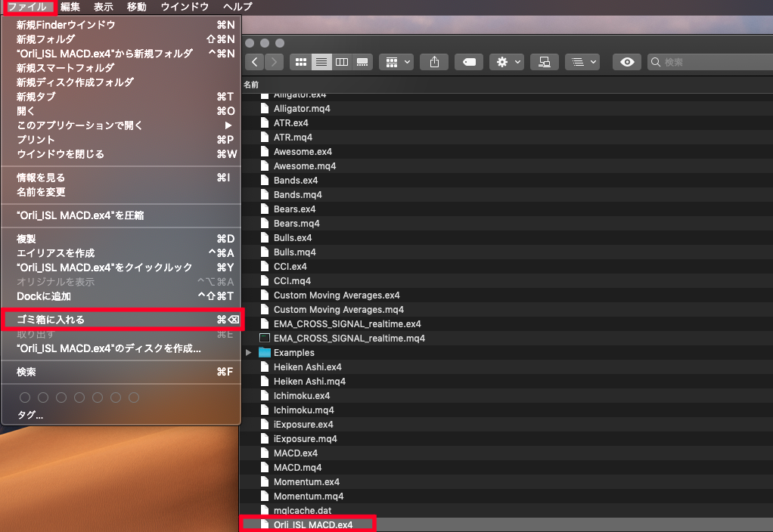
Task: Select 情報を見る menu entry
Action: 41,178
